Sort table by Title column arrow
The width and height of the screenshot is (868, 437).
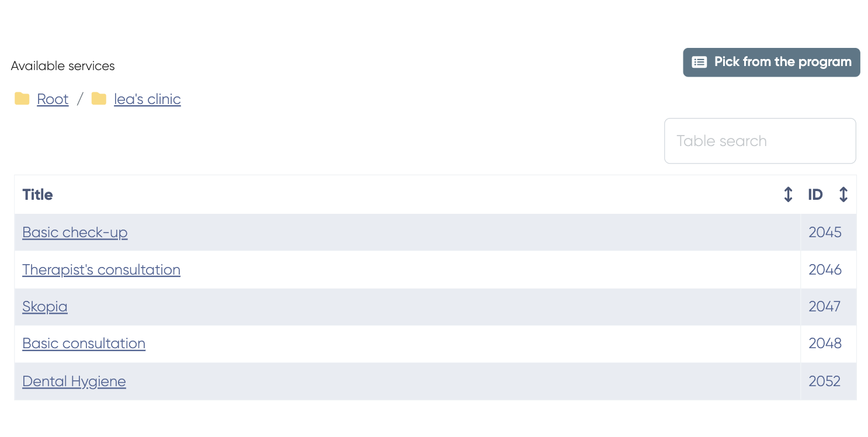[788, 195]
